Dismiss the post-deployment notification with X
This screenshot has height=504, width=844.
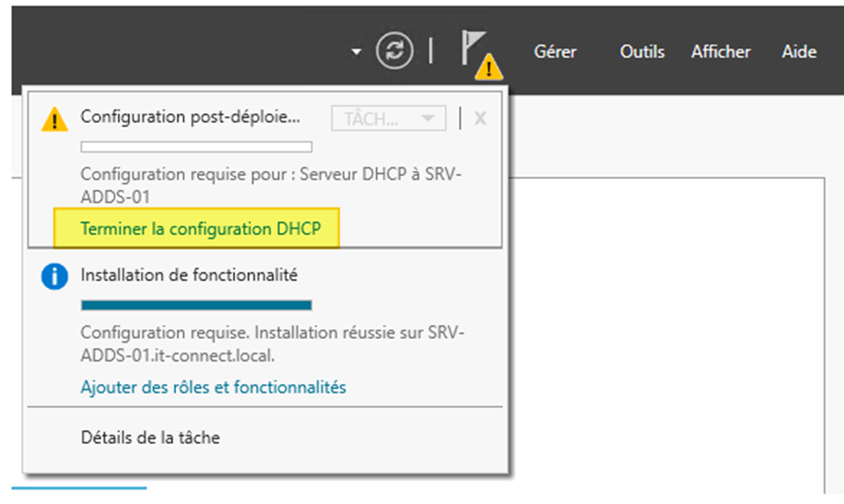click(480, 118)
